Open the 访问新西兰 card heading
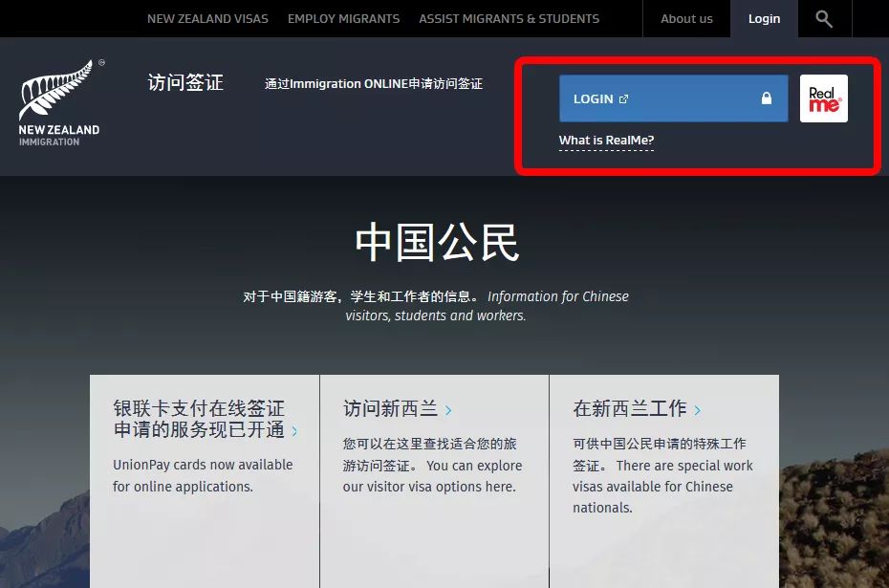This screenshot has width=889, height=588. point(390,408)
